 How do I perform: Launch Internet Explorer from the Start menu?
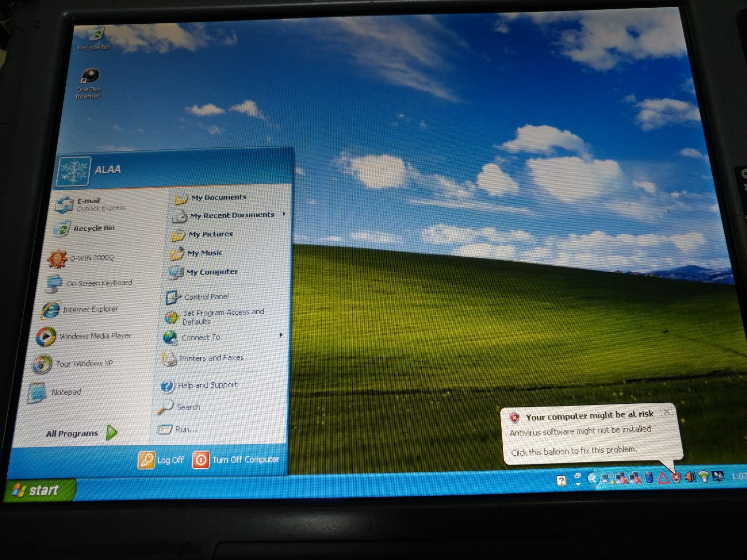click(80, 310)
